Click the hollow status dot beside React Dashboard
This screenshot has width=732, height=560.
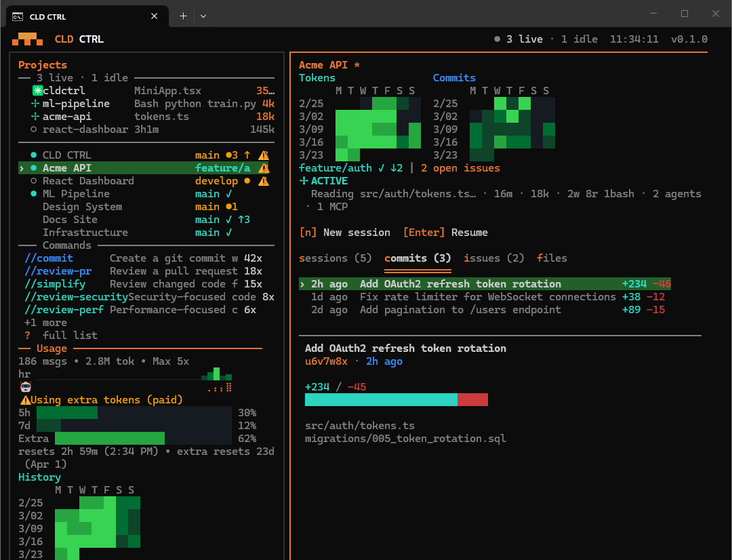tap(34, 181)
